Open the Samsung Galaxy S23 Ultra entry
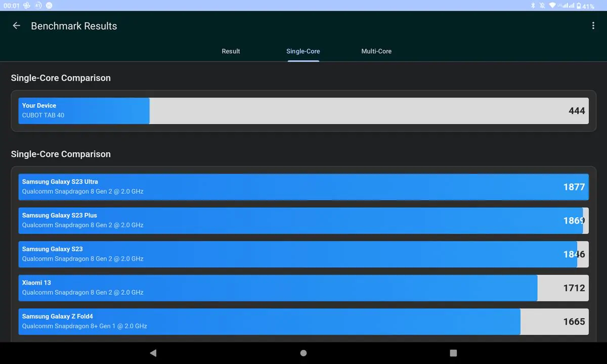The image size is (607, 364). tap(303, 187)
